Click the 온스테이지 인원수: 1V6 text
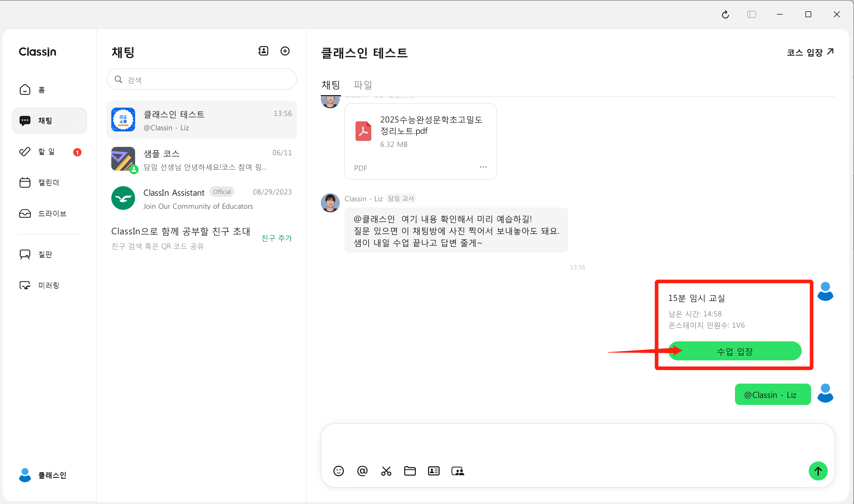 (706, 325)
